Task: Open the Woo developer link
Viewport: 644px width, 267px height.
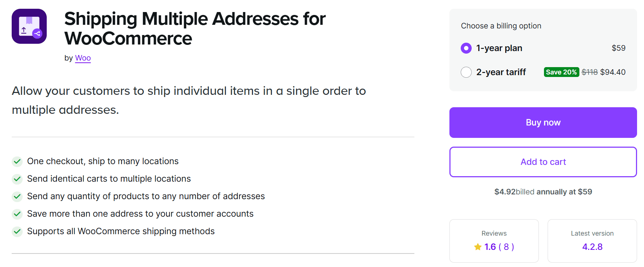Action: [x=83, y=58]
